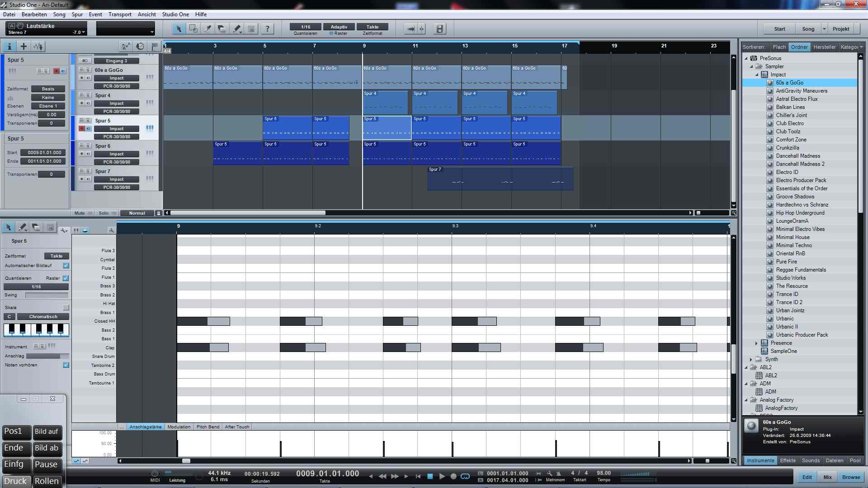
Task: Toggle the track inspector info button
Action: pos(9,46)
